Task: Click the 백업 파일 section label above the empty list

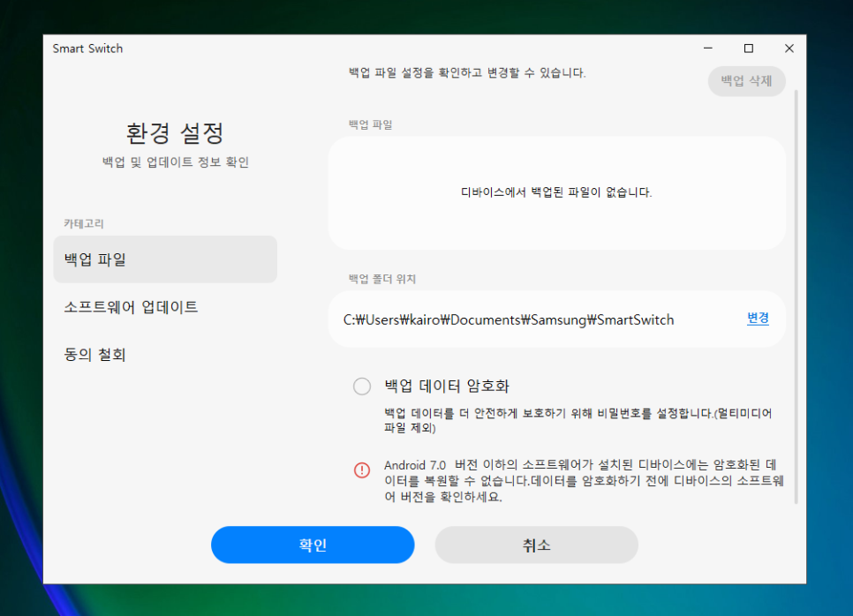Action: click(x=371, y=124)
